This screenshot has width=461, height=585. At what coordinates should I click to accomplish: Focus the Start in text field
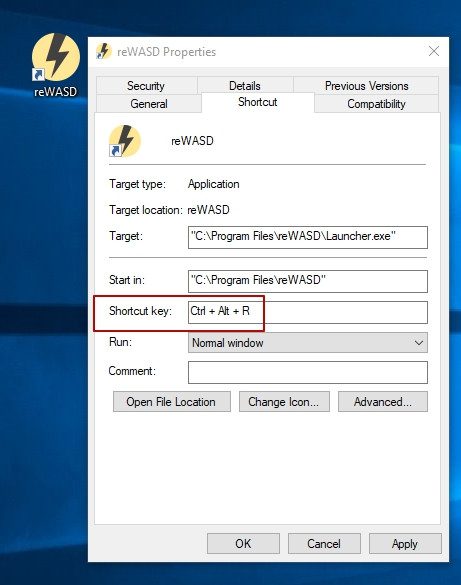308,281
